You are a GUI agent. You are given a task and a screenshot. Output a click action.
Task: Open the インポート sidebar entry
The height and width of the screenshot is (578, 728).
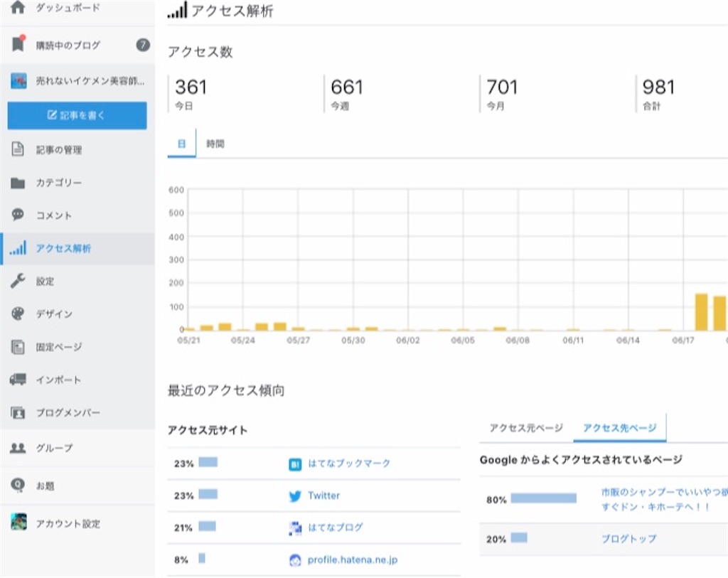pos(58,380)
